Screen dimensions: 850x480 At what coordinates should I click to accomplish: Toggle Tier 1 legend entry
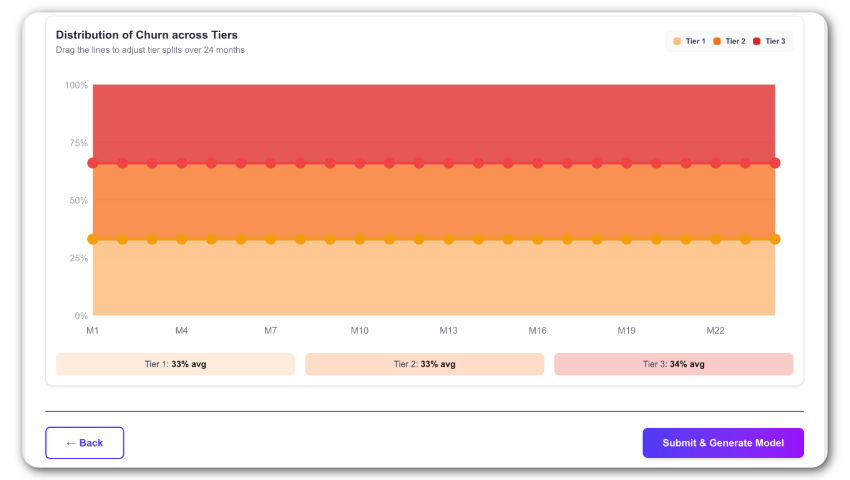point(690,41)
